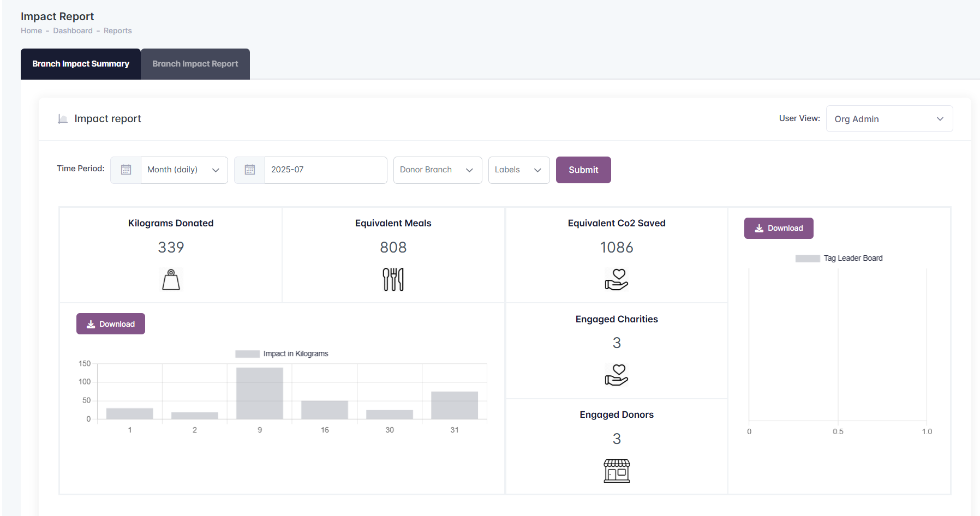The image size is (980, 516).
Task: Click the 2025-07 date input field
Action: (325, 170)
